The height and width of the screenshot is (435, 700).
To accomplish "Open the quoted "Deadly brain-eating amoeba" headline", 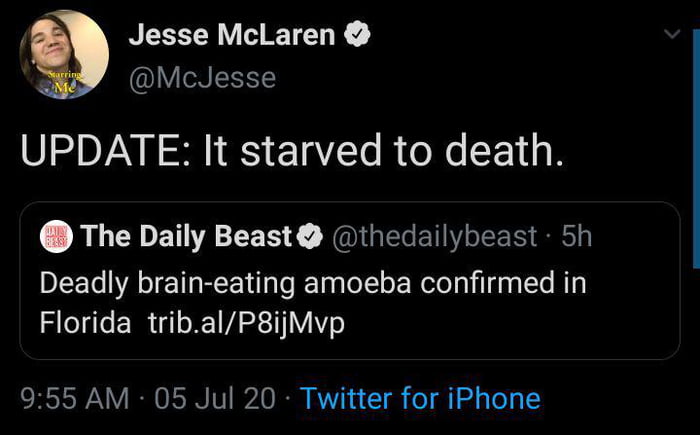I will click(312, 282).
